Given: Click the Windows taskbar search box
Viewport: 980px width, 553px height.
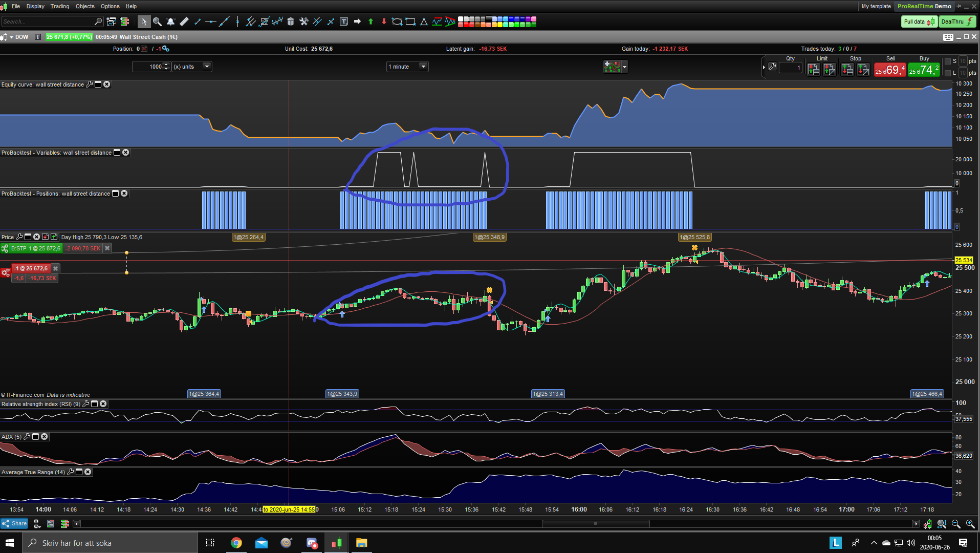Looking at the screenshot, I should (x=110, y=543).
